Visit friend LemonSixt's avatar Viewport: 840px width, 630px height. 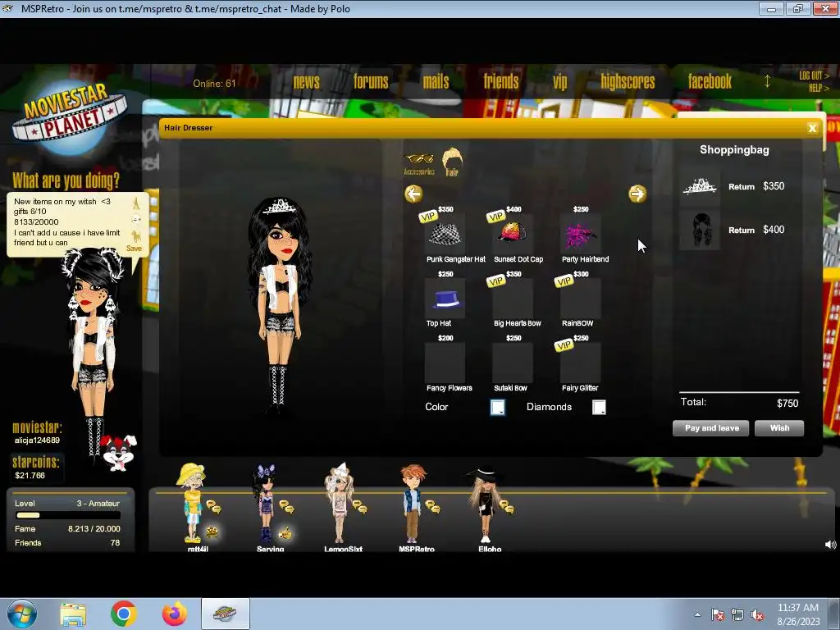pyautogui.click(x=339, y=504)
